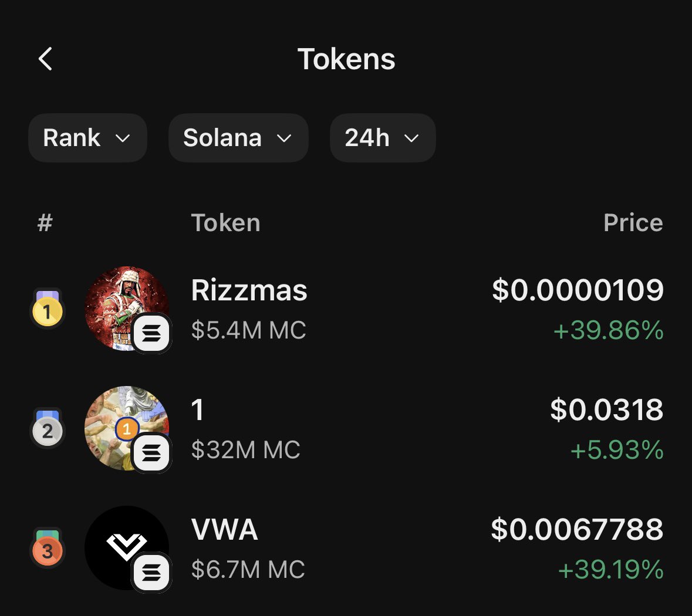
Task: Sort by the Token column header
Action: coord(225,223)
